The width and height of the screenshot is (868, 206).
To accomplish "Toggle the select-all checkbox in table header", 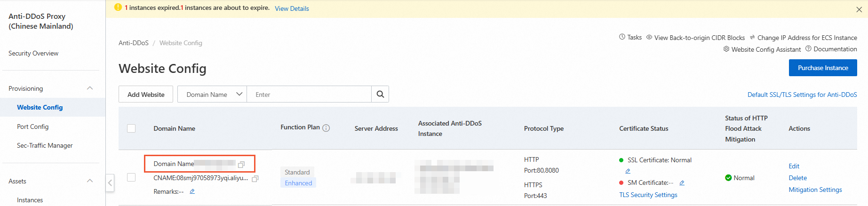I will pos(131,128).
